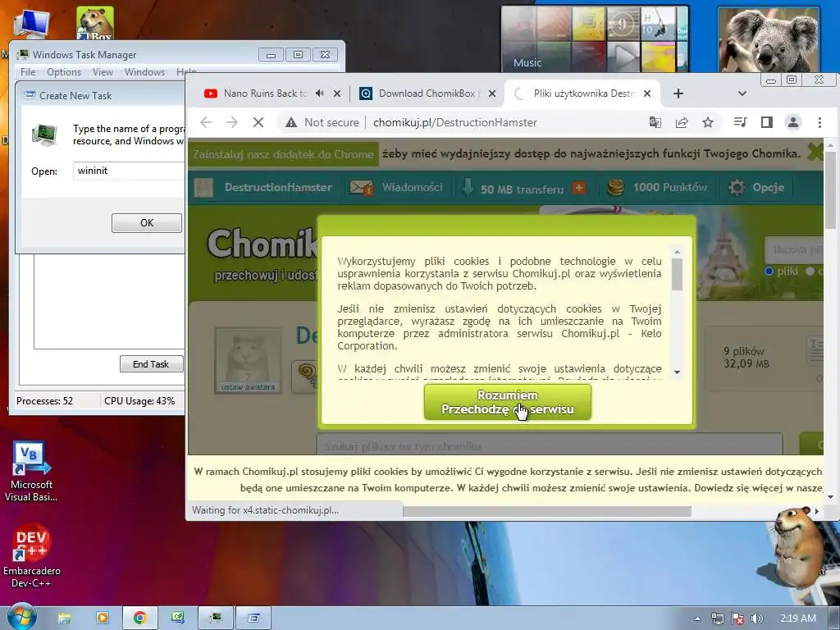Click End Task in Task Manager
The image size is (840, 630).
[151, 363]
